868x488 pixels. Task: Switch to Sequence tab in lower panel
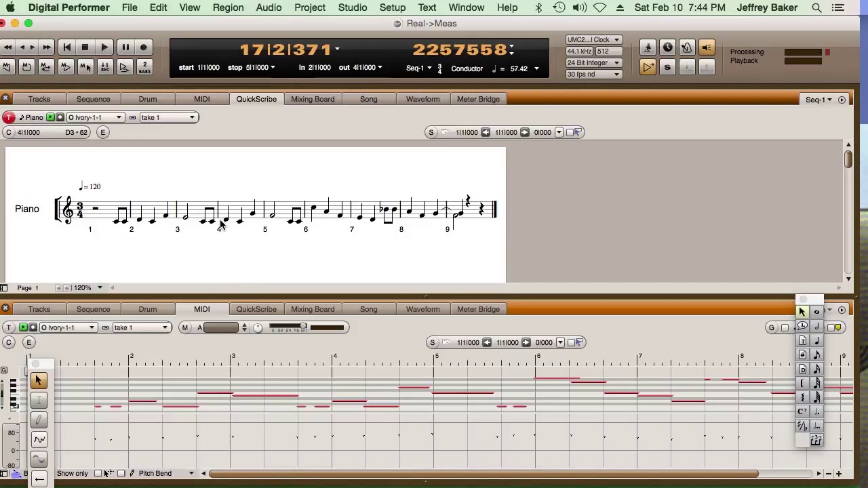(93, 309)
